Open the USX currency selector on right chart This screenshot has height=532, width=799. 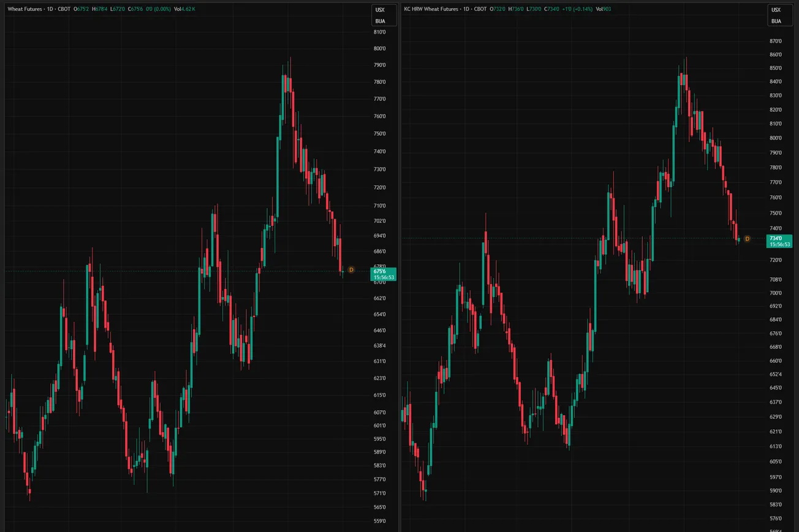[x=776, y=10]
